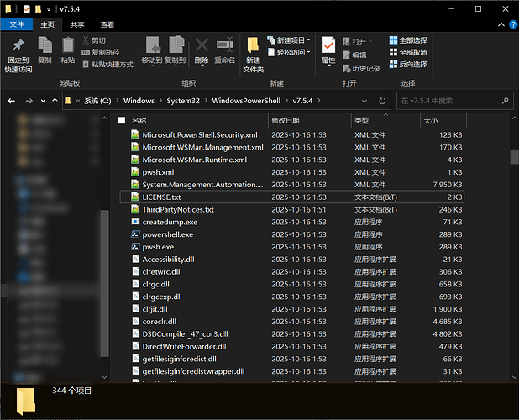
Task: Collapse the ribbon with the chevron
Action: tap(501, 24)
